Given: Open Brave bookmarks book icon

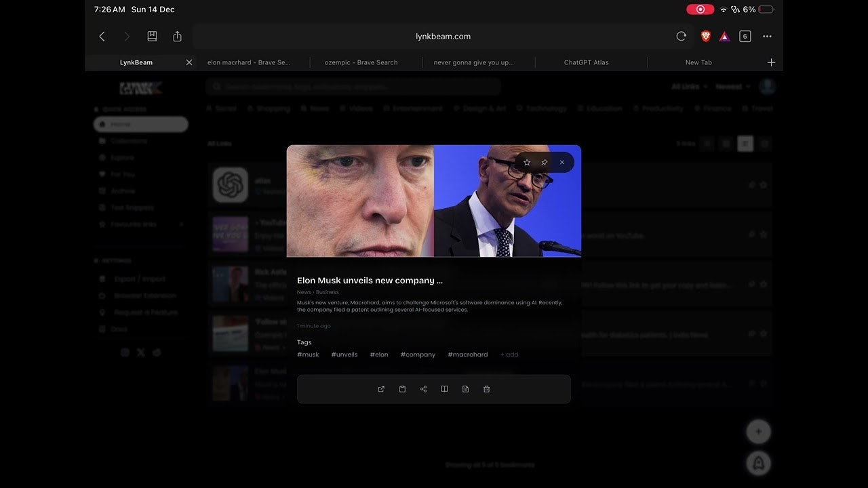Looking at the screenshot, I should tap(152, 37).
